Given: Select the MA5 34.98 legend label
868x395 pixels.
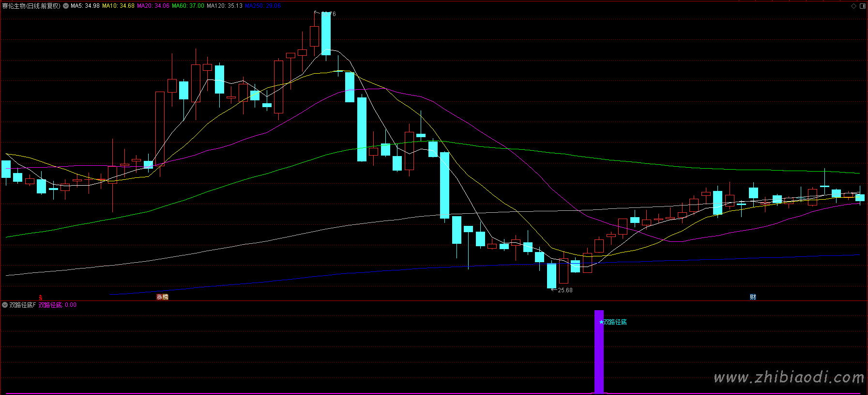Looking at the screenshot, I should (x=85, y=6).
